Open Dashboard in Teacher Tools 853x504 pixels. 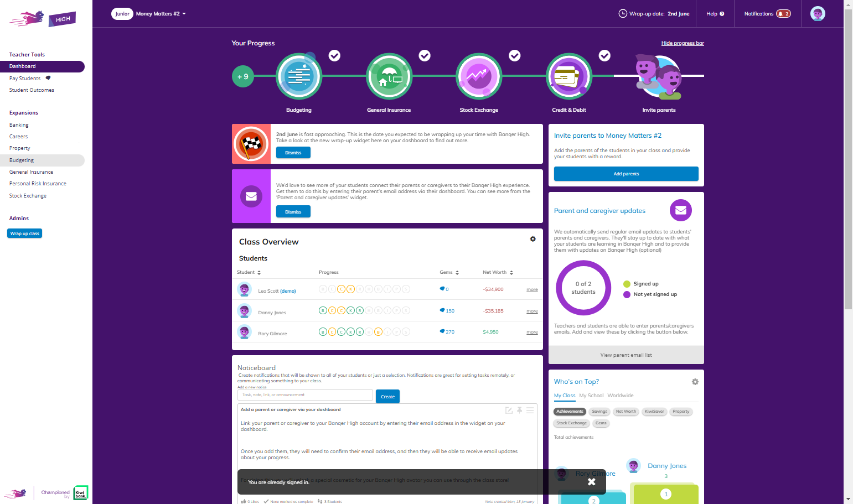pyautogui.click(x=42, y=66)
